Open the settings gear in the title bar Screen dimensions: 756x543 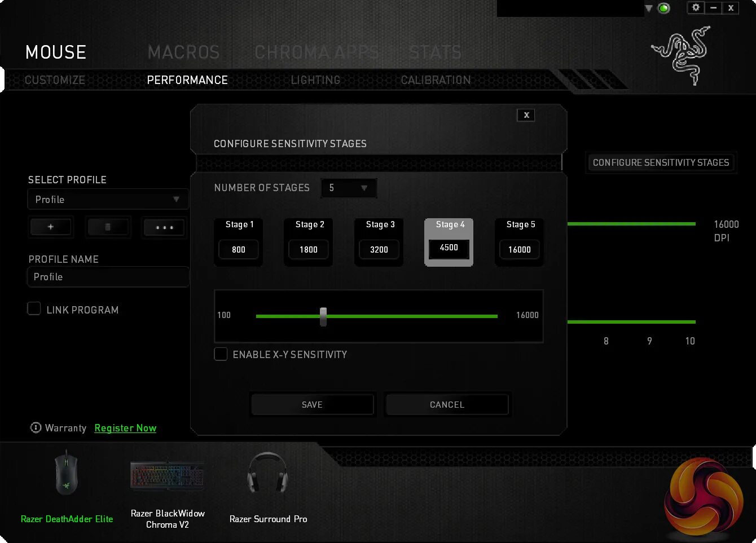696,8
